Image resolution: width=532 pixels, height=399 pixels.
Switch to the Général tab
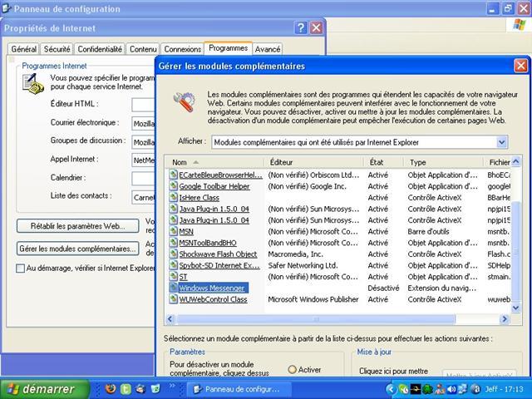24,49
